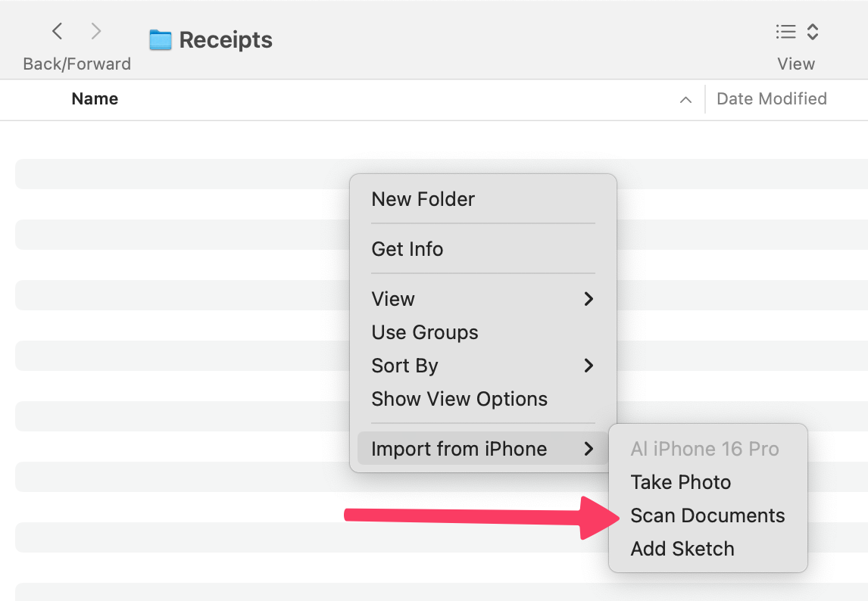Select Get Info menu entry
Viewport: 868px width, 601px height.
407,249
